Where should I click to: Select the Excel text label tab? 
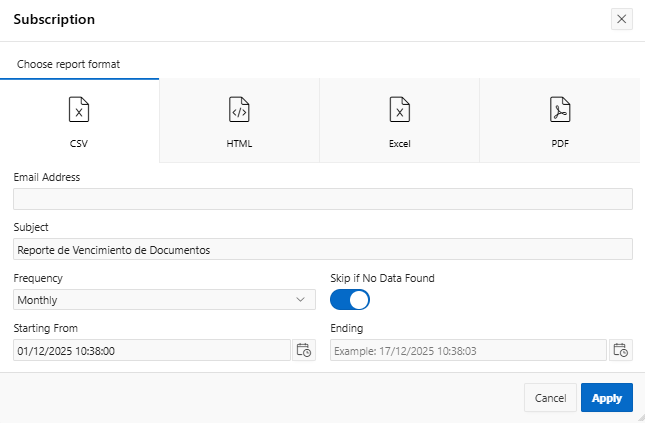(x=399, y=144)
